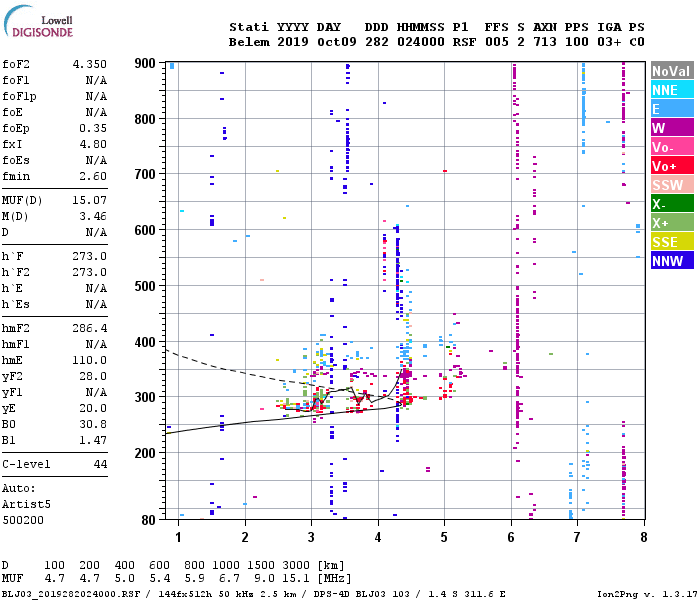
Task: Click the 8 MHz frequency axis label
Action: click(644, 537)
